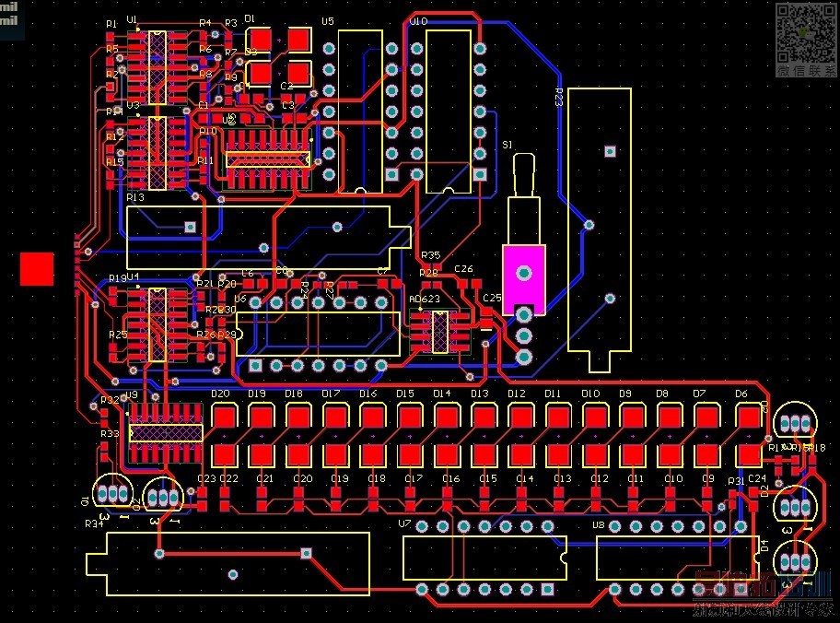
Task: Select the square pad inside R34 outline
Action: [x=306, y=553]
